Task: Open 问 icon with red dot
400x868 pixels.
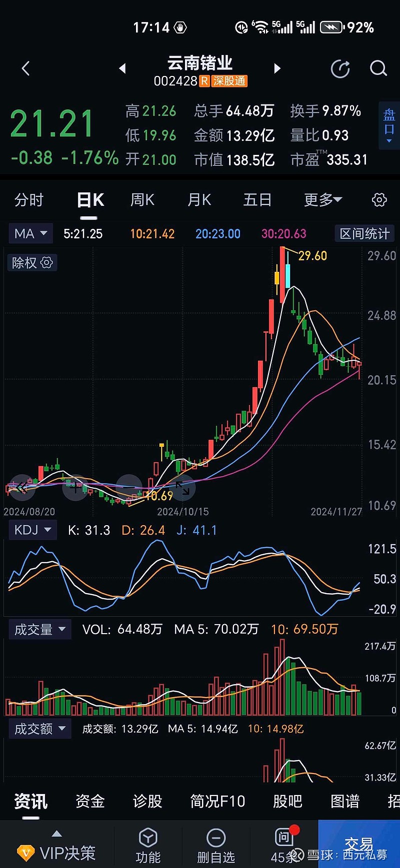Action: (284, 837)
